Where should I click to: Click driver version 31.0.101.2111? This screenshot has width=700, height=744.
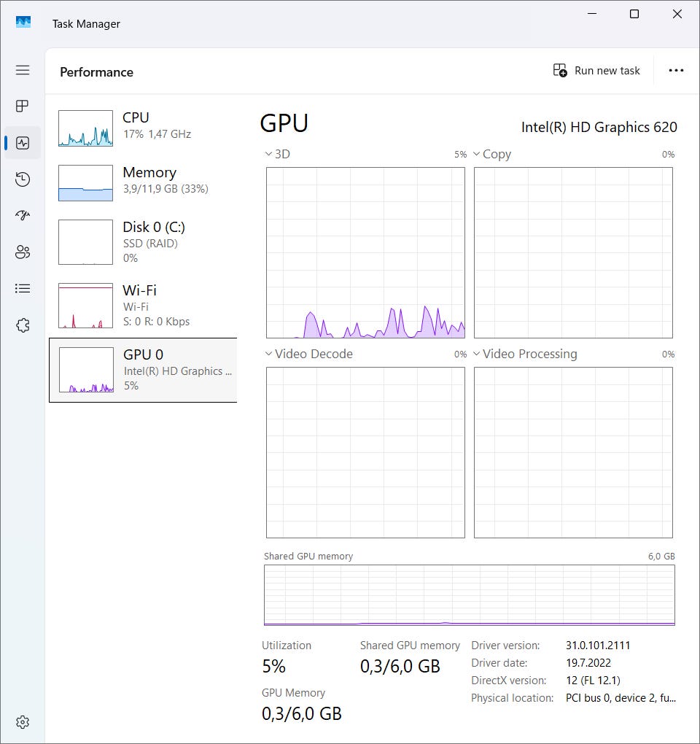[x=598, y=646]
